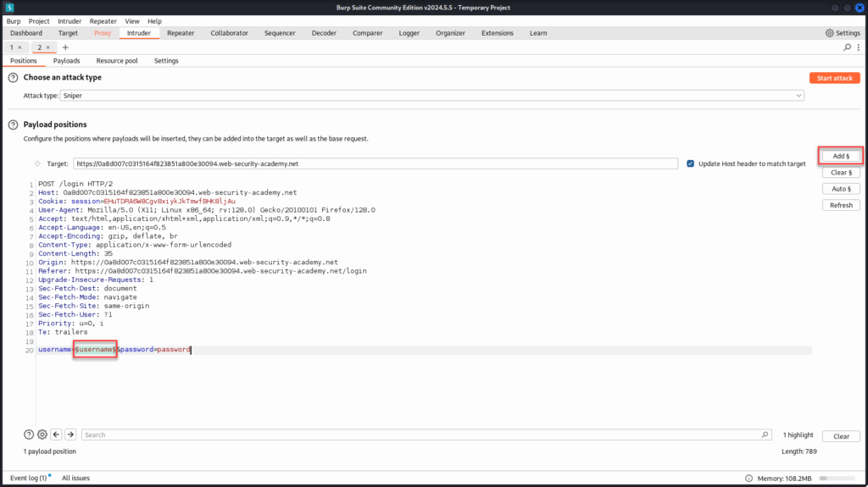The image size is (868, 487).
Task: Click the Add § button
Action: 841,156
